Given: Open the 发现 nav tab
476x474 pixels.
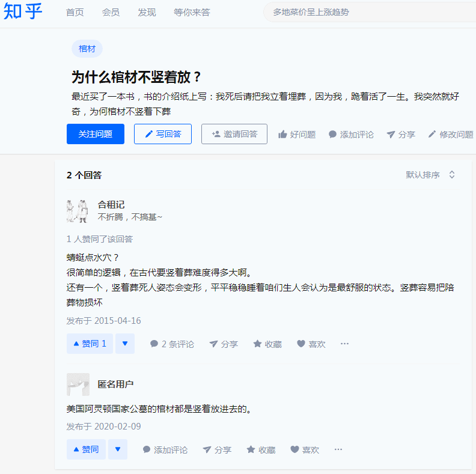Looking at the screenshot, I should [x=147, y=13].
